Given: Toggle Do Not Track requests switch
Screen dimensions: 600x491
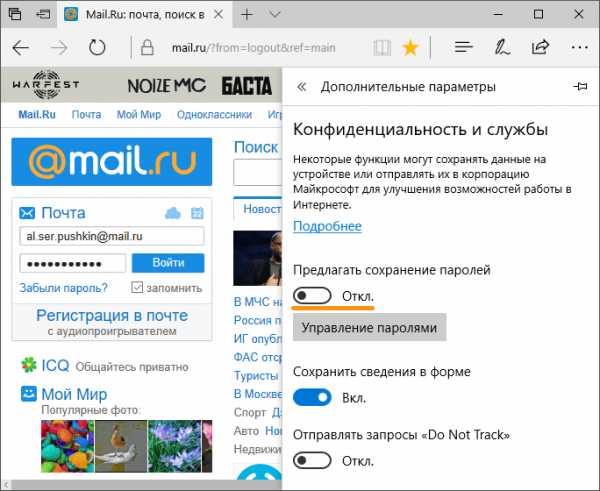Looking at the screenshot, I should click(312, 460).
